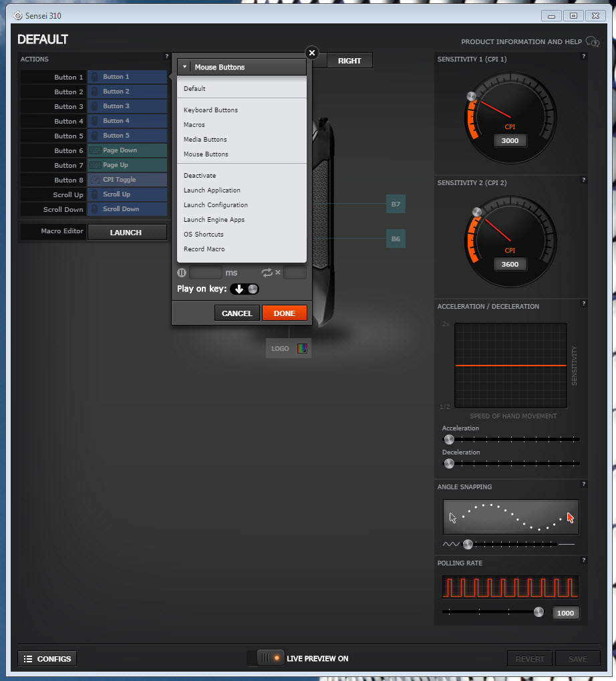The width and height of the screenshot is (616, 681).
Task: Click the ms delay input field
Action: [x=206, y=273]
